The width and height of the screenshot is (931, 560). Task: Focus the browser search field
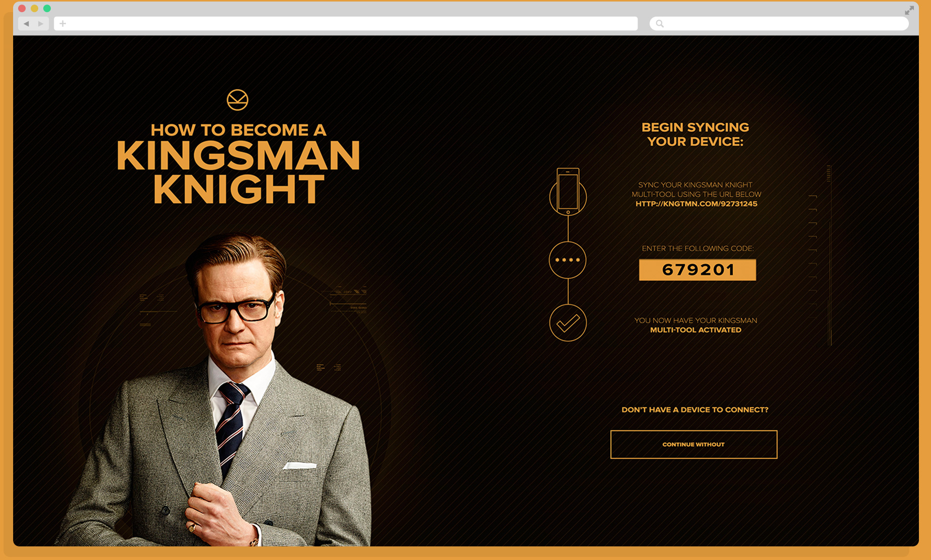click(779, 24)
